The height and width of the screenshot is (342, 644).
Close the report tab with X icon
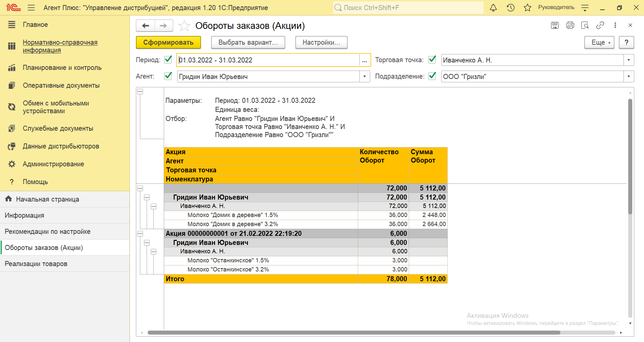coord(630,25)
